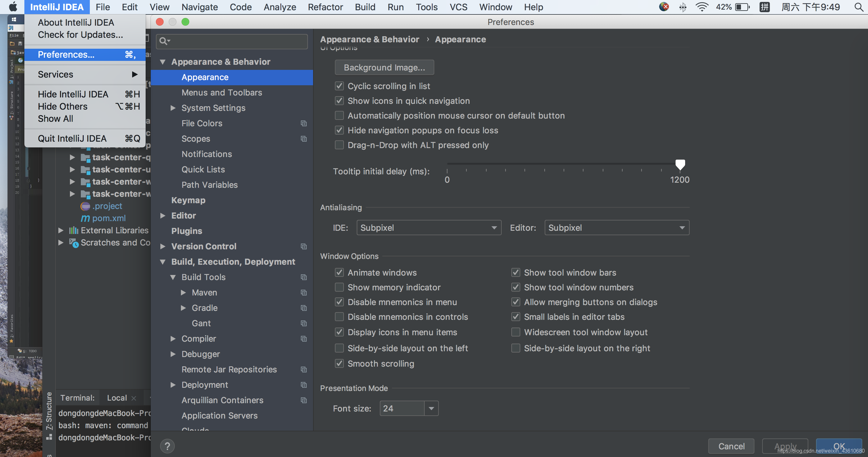Viewport: 868px width, 457px height.
Task: Toggle Hide navigation popups on focus loss
Action: pyautogui.click(x=339, y=130)
